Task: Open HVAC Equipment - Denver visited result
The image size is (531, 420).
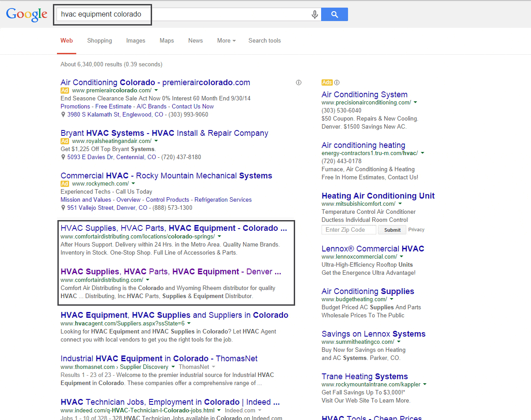Action: (x=171, y=272)
